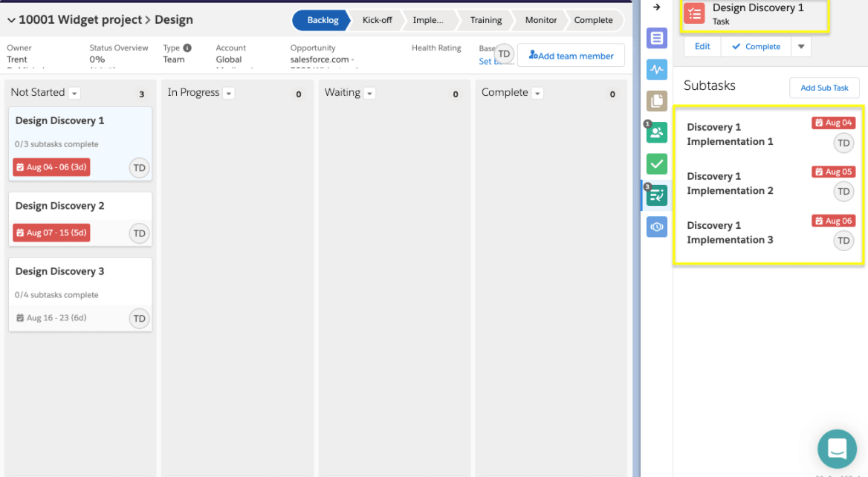Open the blue activity pulse icon

click(x=656, y=70)
